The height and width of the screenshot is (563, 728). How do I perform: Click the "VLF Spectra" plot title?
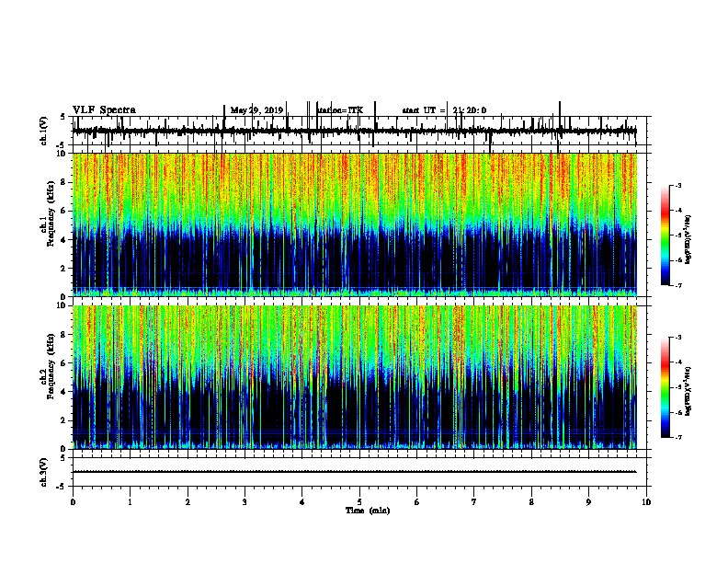pos(104,110)
